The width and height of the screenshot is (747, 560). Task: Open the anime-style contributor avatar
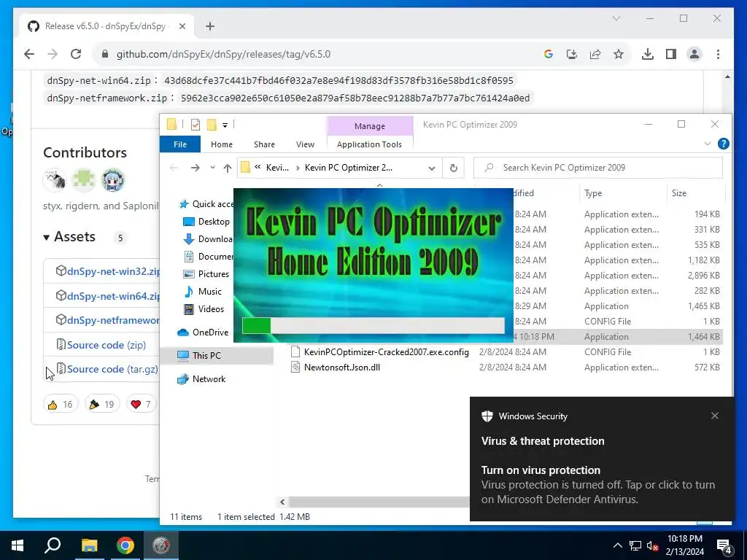113,181
